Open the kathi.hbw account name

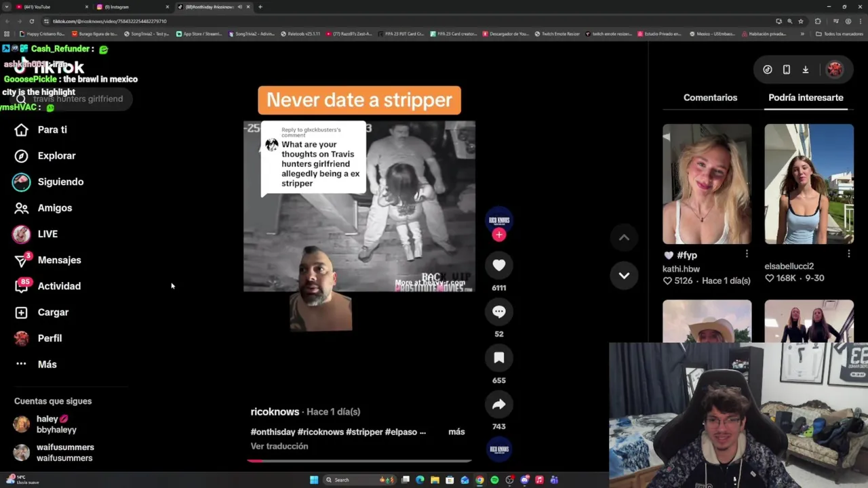pyautogui.click(x=681, y=269)
